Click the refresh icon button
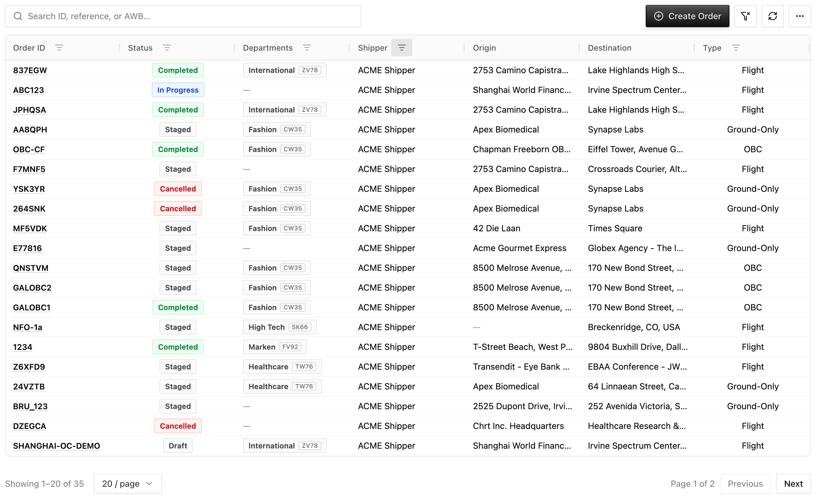This screenshot has width=816, height=504. [x=772, y=16]
